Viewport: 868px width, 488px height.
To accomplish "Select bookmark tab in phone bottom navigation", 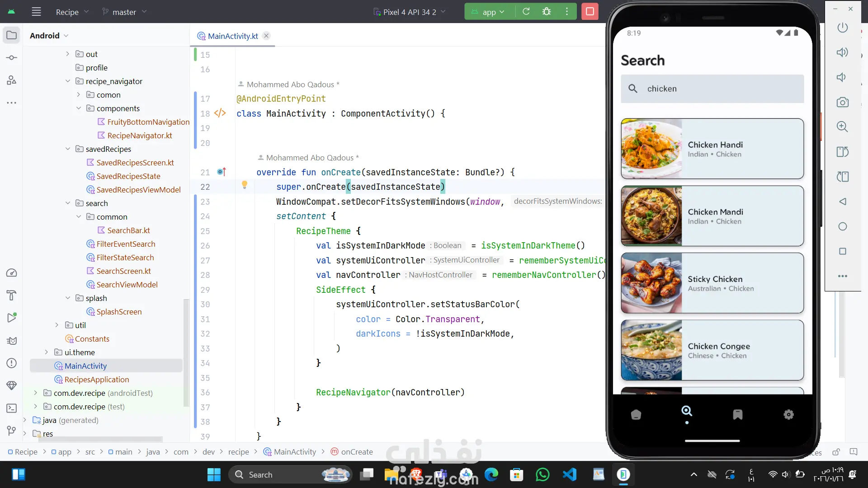I will point(737,414).
